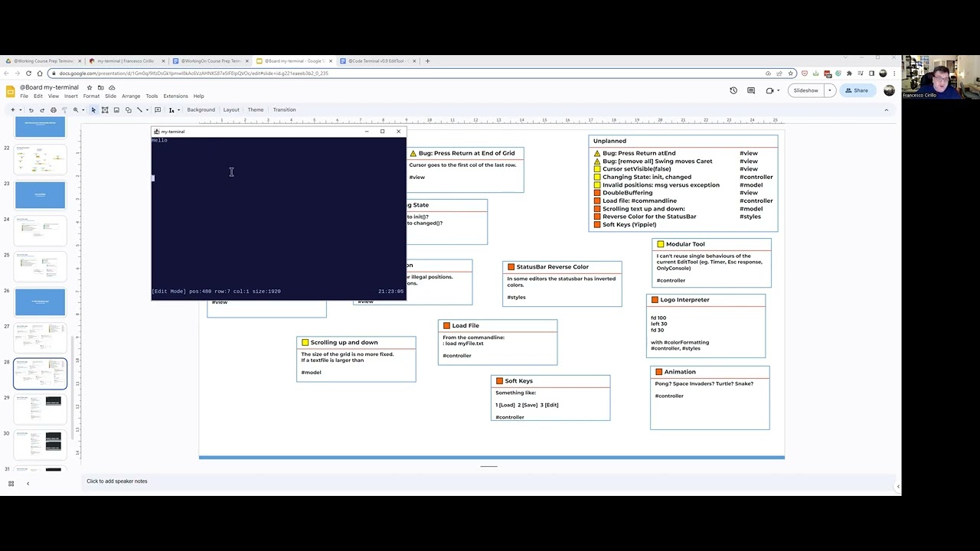The height and width of the screenshot is (551, 980).
Task: Reload the browser page
Action: click(28, 73)
